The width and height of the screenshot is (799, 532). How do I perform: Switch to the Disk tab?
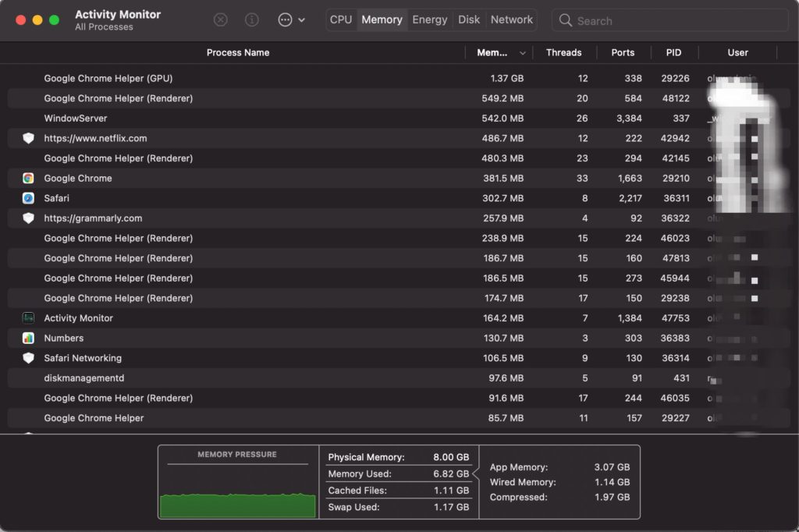469,20
